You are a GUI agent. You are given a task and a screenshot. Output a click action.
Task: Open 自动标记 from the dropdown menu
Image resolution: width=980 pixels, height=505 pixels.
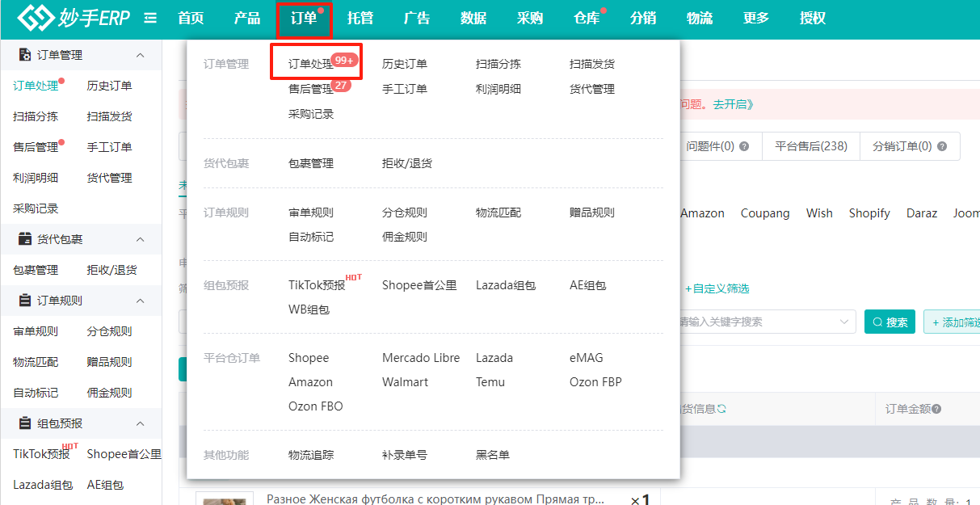click(311, 237)
